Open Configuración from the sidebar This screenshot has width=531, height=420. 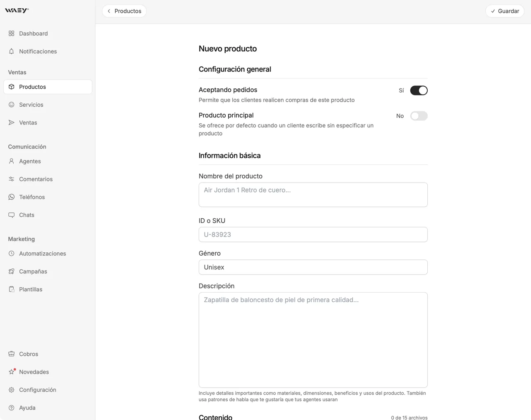point(37,390)
